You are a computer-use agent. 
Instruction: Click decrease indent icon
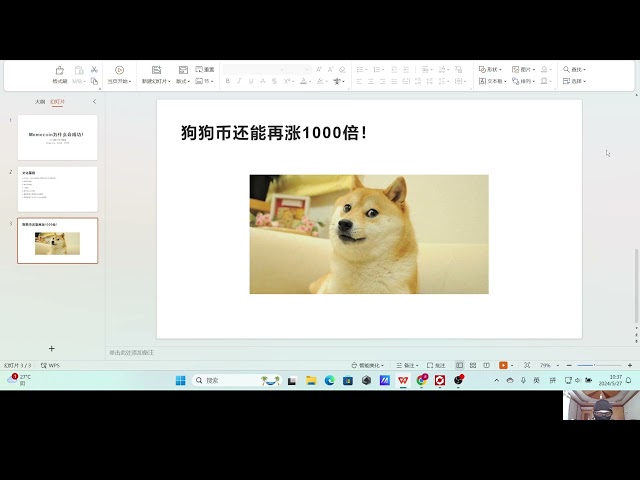tap(394, 69)
